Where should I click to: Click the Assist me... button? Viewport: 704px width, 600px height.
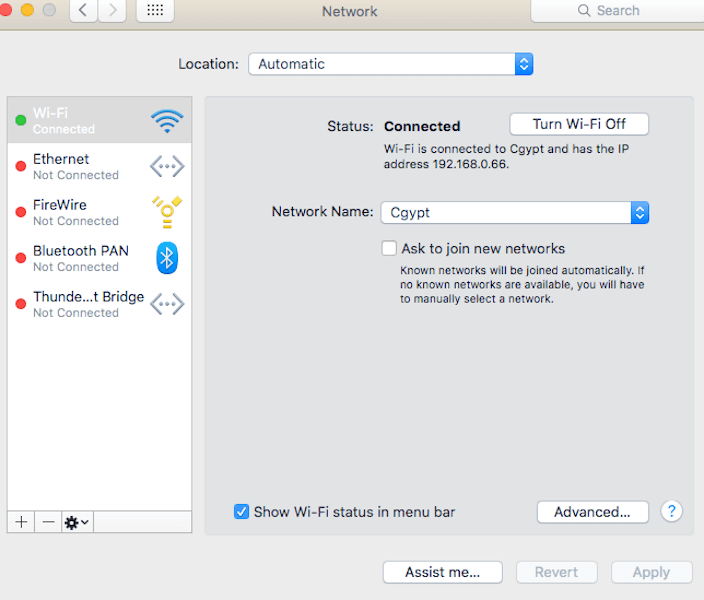pos(442,572)
